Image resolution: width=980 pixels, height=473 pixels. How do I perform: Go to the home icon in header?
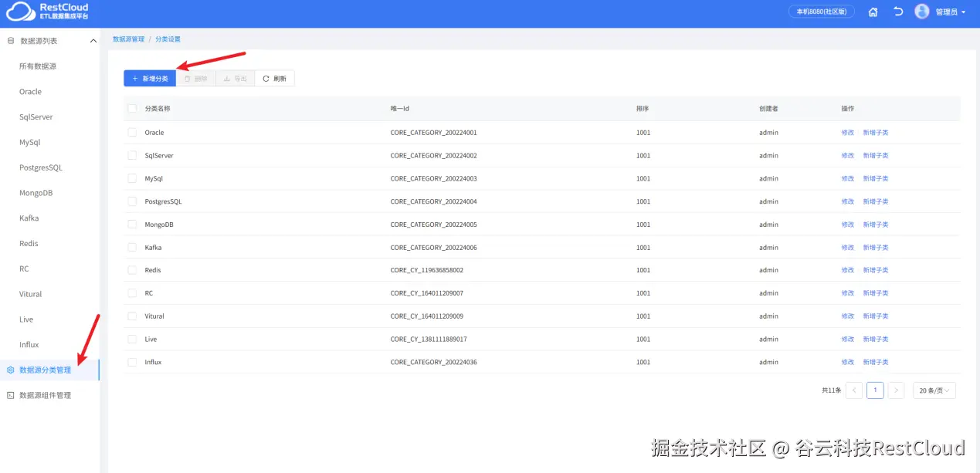[x=873, y=12]
